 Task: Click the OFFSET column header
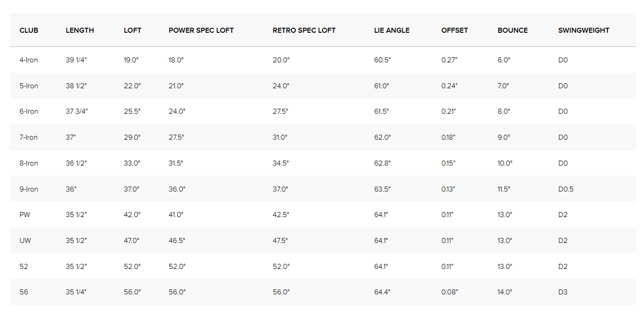pos(454,31)
